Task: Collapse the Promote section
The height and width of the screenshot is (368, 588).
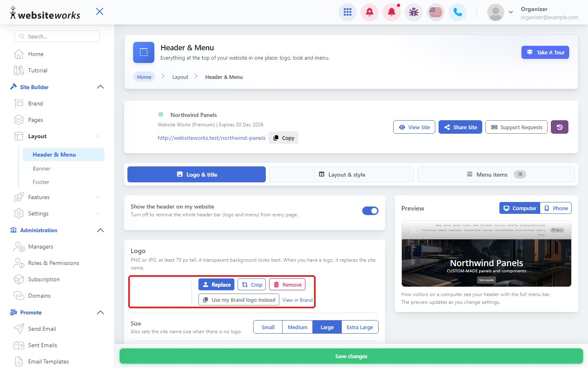Action: (100, 312)
